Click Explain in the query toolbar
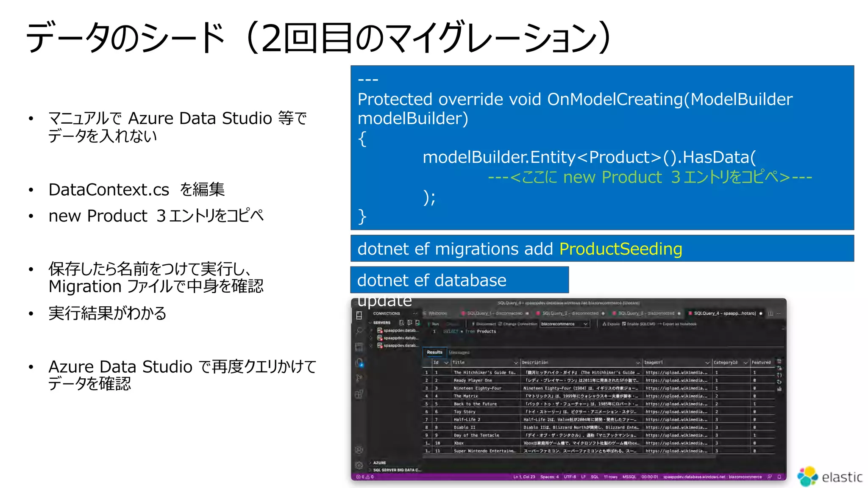Screen dimensions: 868x488 [611, 324]
